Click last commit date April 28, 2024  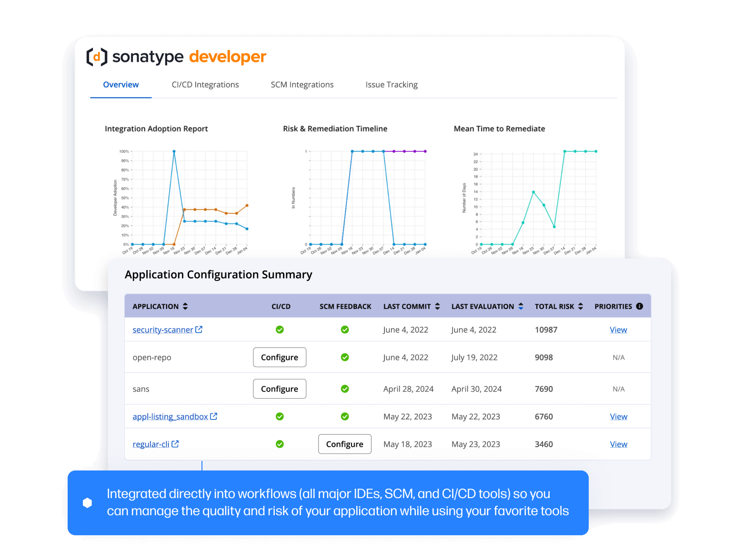(408, 389)
